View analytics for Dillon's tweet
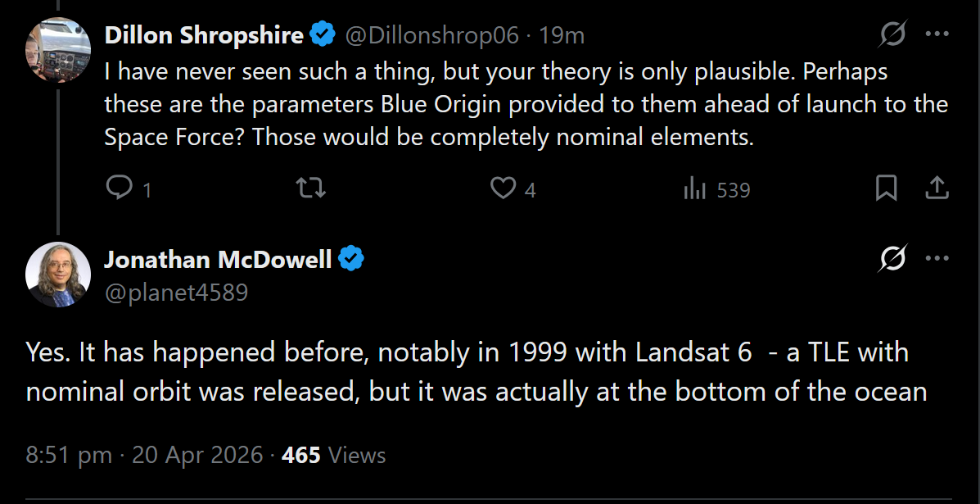This screenshot has width=980, height=504. click(695, 189)
